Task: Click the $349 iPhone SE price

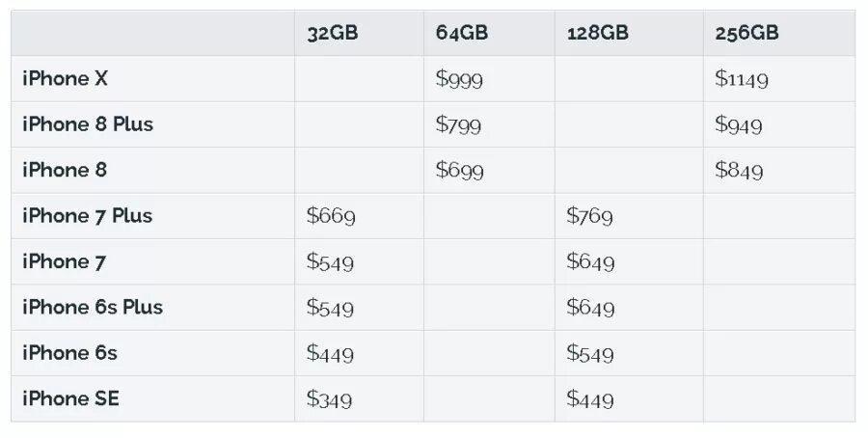Action: pyautogui.click(x=330, y=399)
